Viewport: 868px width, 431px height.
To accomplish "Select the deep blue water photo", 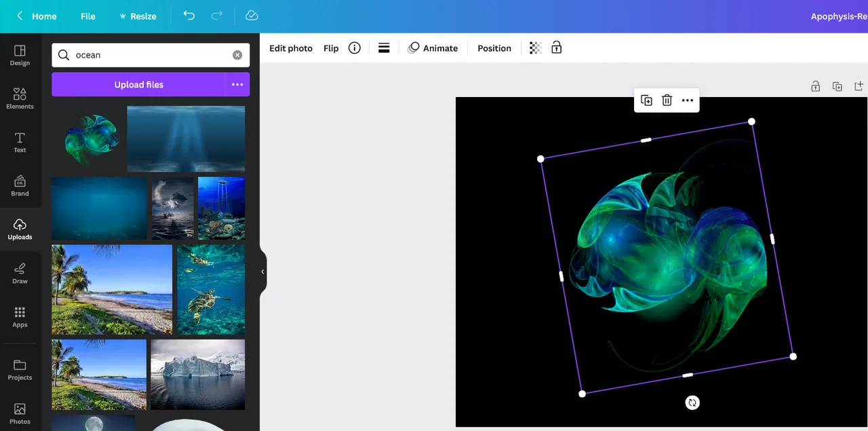I will pos(100,208).
